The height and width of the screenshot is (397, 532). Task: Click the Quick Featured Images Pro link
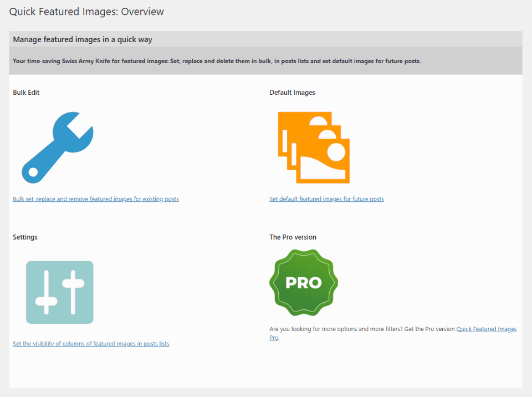pyautogui.click(x=486, y=328)
